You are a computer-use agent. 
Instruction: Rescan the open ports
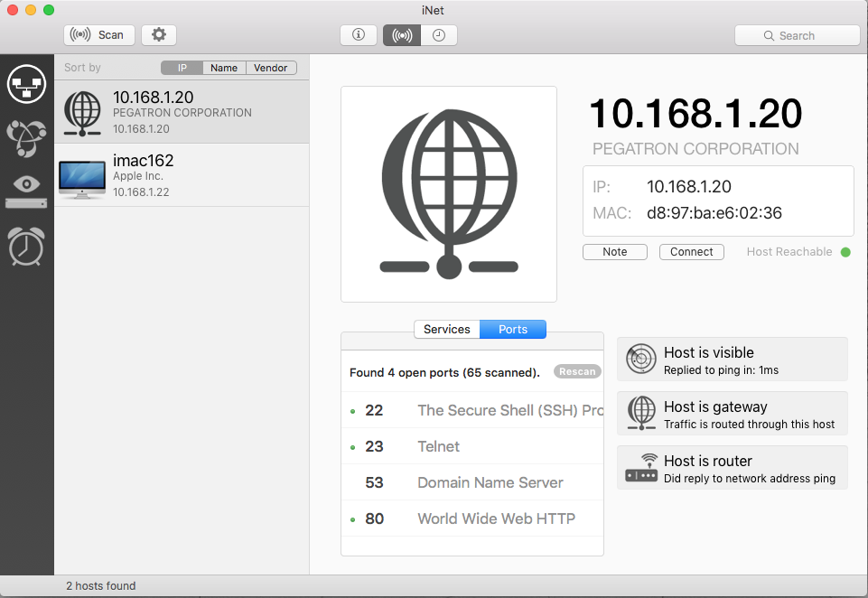[x=577, y=371]
